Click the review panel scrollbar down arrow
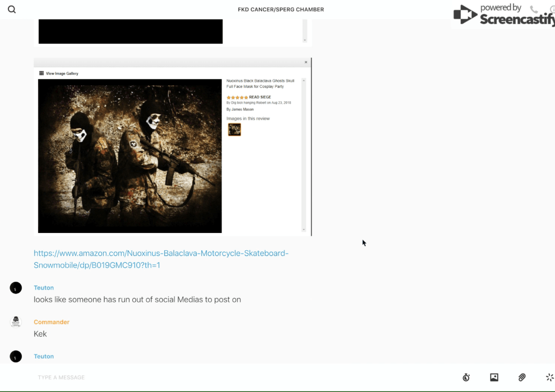The width and height of the screenshot is (555, 392). (304, 230)
